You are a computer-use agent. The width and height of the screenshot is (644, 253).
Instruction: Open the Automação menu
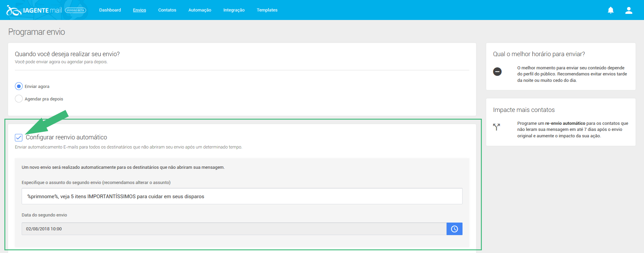(200, 10)
